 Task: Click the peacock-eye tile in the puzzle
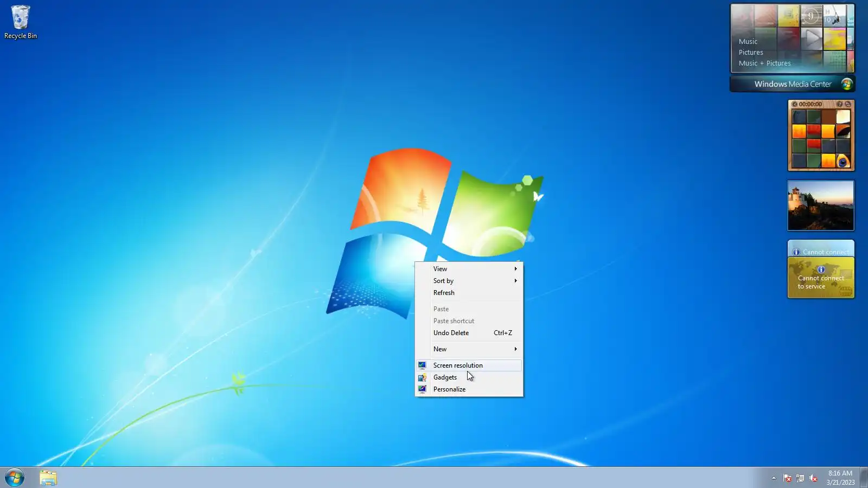tap(843, 161)
